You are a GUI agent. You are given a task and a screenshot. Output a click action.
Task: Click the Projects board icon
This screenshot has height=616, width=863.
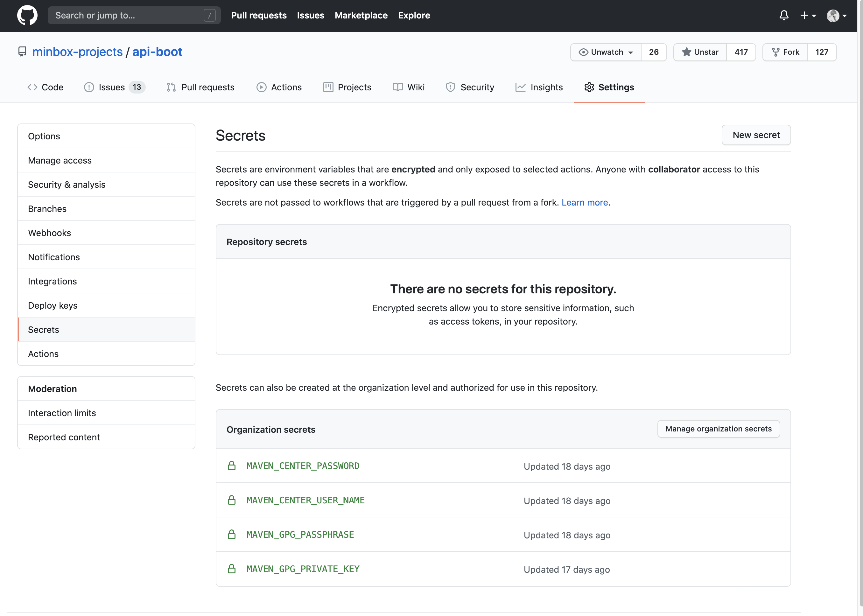[x=328, y=87]
